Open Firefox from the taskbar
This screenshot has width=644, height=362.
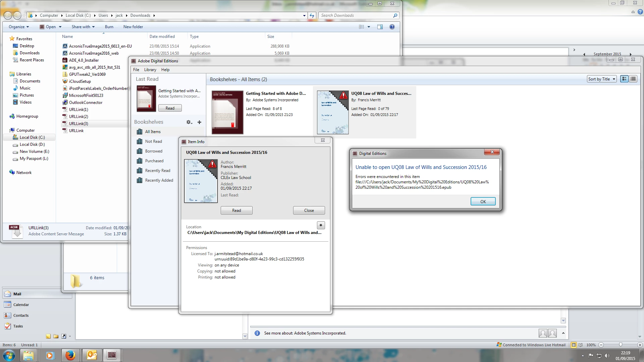coord(70,355)
